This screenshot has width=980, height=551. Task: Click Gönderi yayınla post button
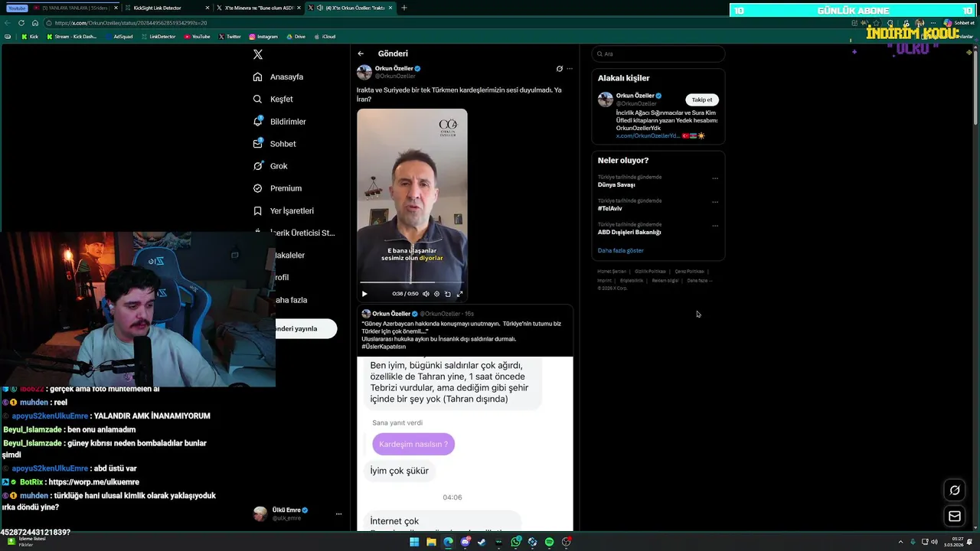pyautogui.click(x=306, y=329)
